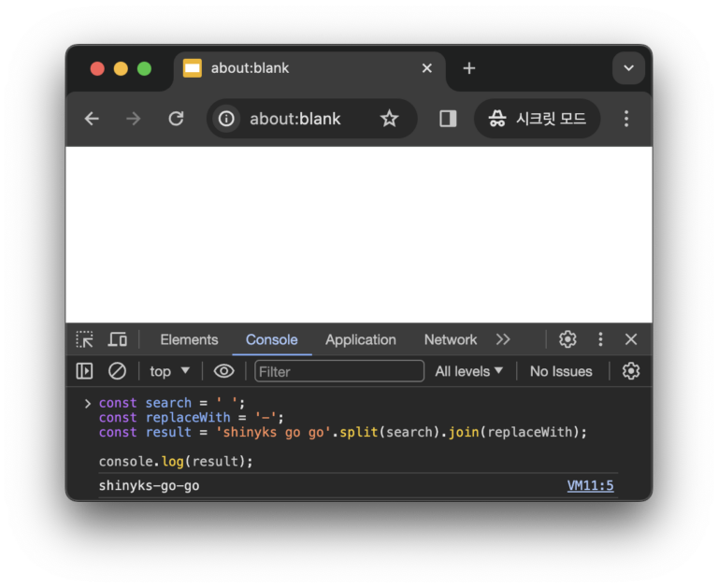Activate the inspect element picker tool

pyautogui.click(x=85, y=339)
